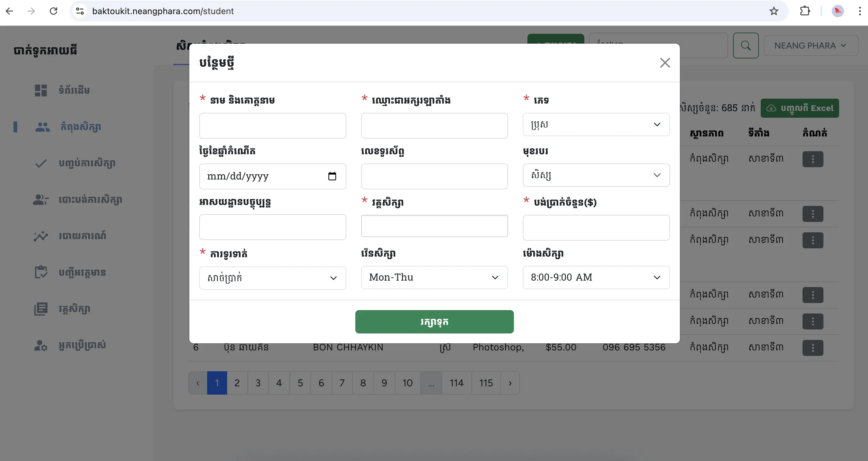Click the Excel export button
The height and width of the screenshot is (461, 868).
coord(799,108)
